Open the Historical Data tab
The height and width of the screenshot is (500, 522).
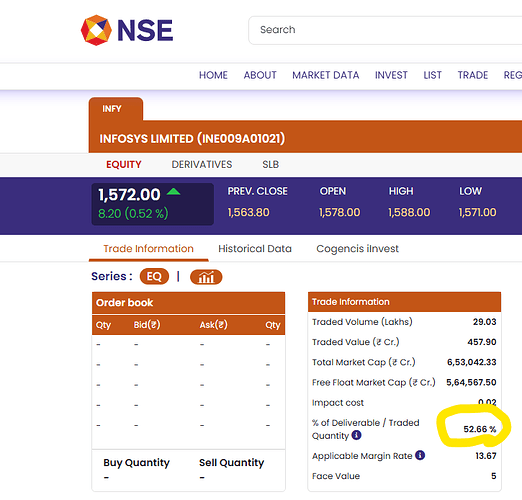click(x=255, y=249)
